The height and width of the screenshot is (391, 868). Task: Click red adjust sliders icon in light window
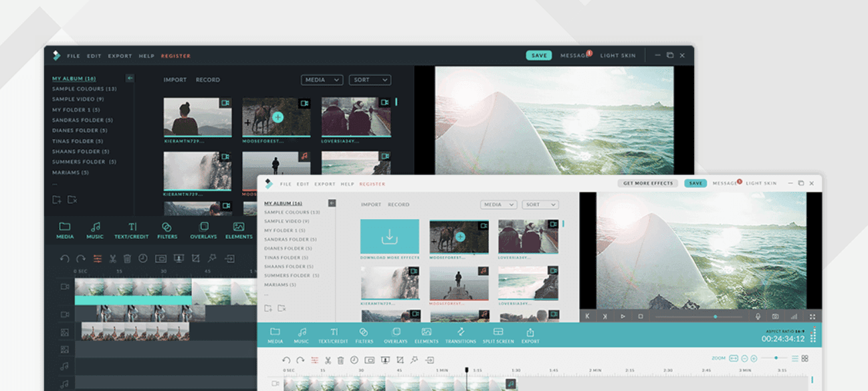(x=314, y=360)
